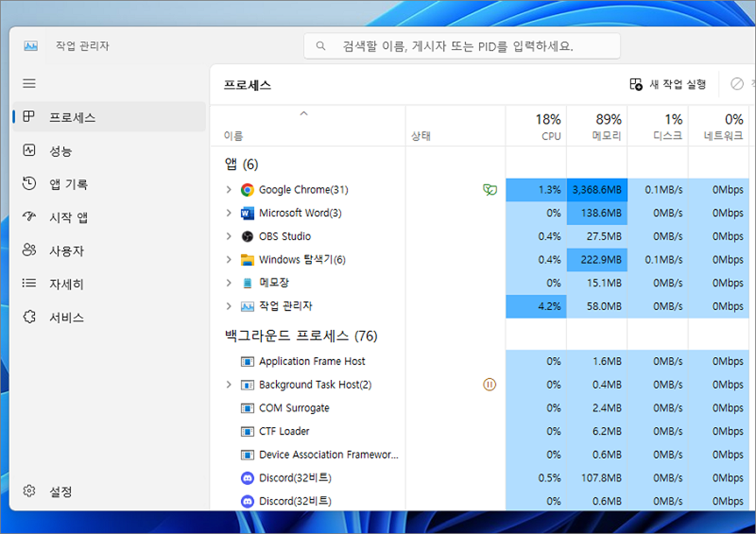The height and width of the screenshot is (534, 756).
Task: Click the sort direction arrow above 이름
Action: 304,113
